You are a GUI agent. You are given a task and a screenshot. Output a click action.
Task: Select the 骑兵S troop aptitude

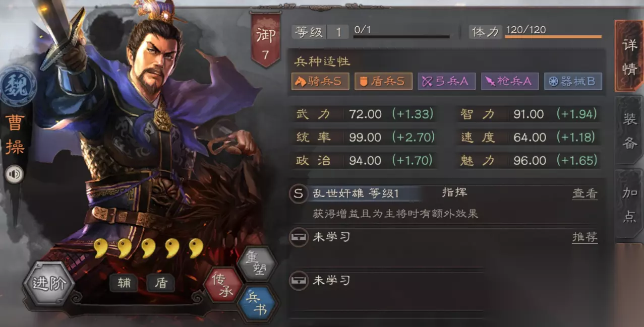click(x=320, y=81)
